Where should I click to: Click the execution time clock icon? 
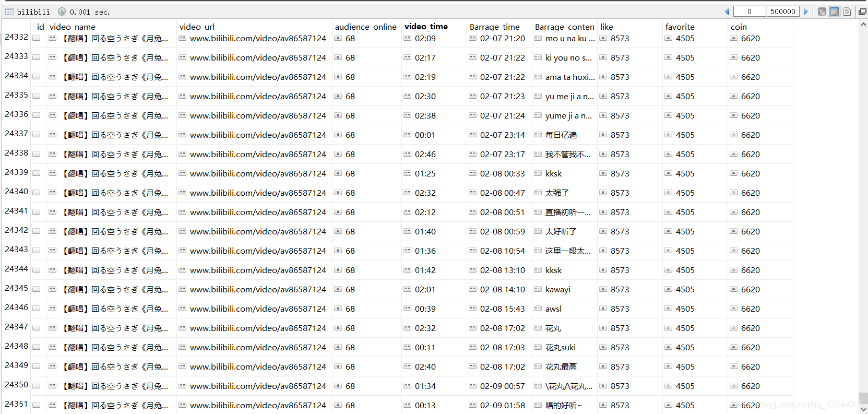click(x=62, y=11)
